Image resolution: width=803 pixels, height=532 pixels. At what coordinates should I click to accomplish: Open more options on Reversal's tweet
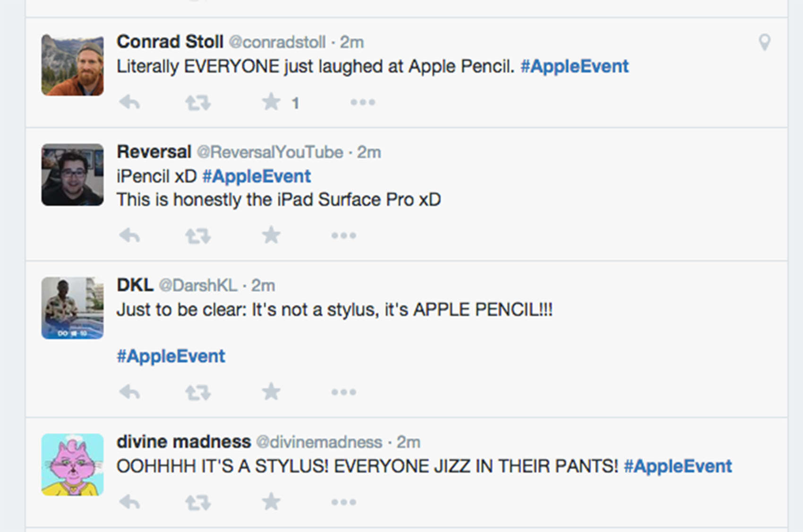point(343,235)
